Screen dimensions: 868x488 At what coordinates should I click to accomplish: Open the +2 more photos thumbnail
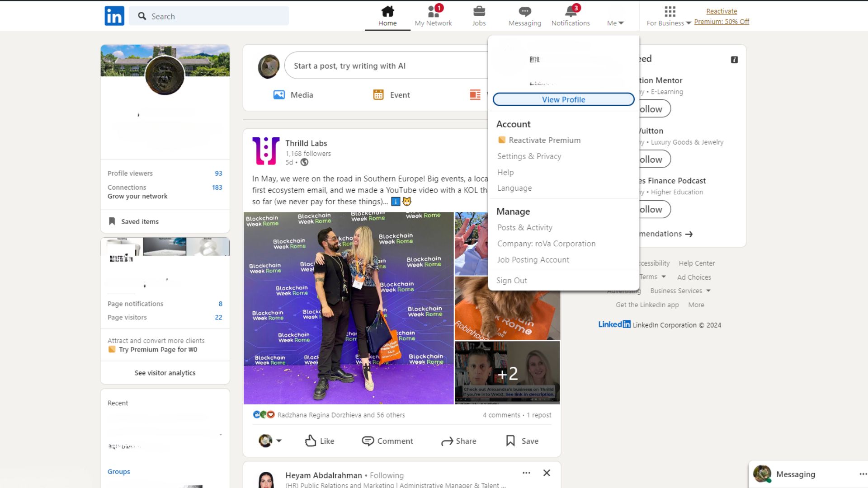coord(507,373)
